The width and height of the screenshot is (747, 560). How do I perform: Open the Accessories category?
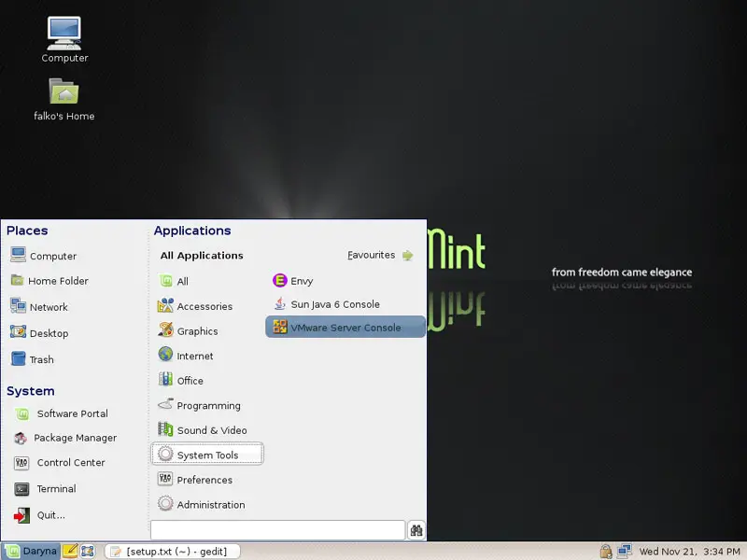(x=195, y=306)
